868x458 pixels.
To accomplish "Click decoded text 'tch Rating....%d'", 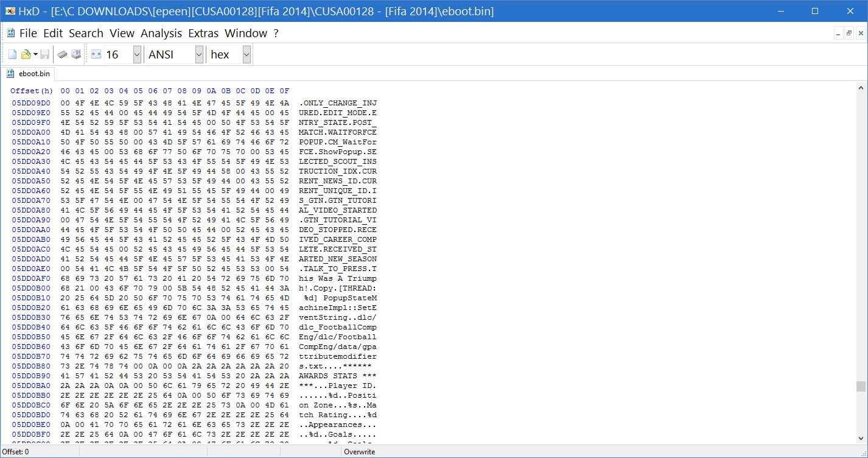I will click(338, 415).
